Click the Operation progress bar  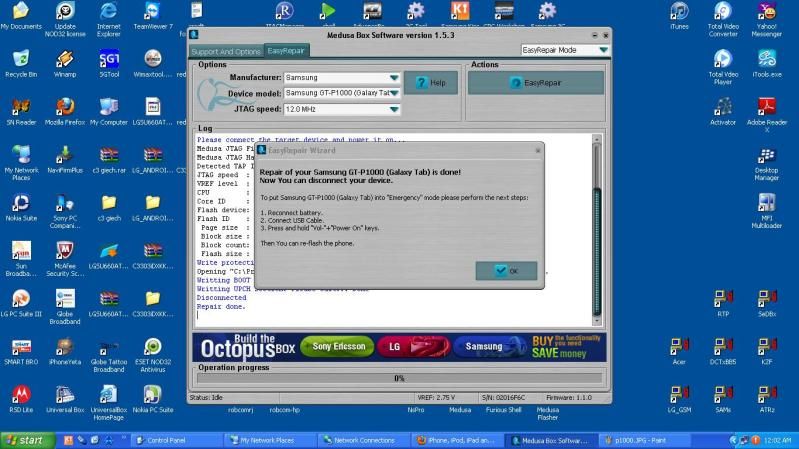399,378
